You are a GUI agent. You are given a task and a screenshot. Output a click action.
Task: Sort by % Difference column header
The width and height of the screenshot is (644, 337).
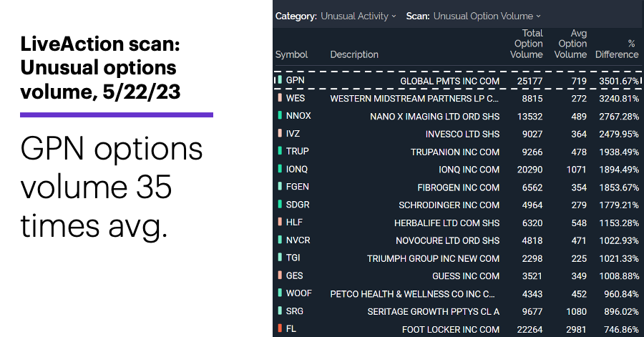click(617, 49)
